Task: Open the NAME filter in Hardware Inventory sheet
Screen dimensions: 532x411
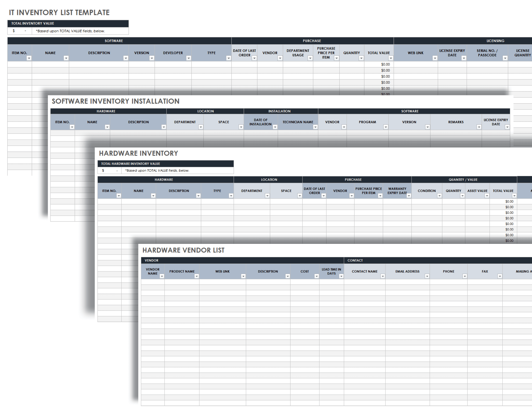Action: (153, 196)
